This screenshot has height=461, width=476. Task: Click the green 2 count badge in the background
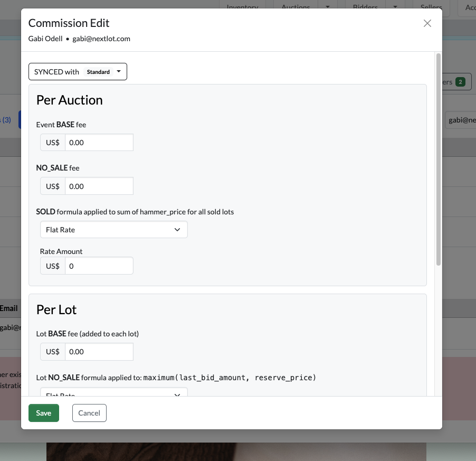pos(460,82)
